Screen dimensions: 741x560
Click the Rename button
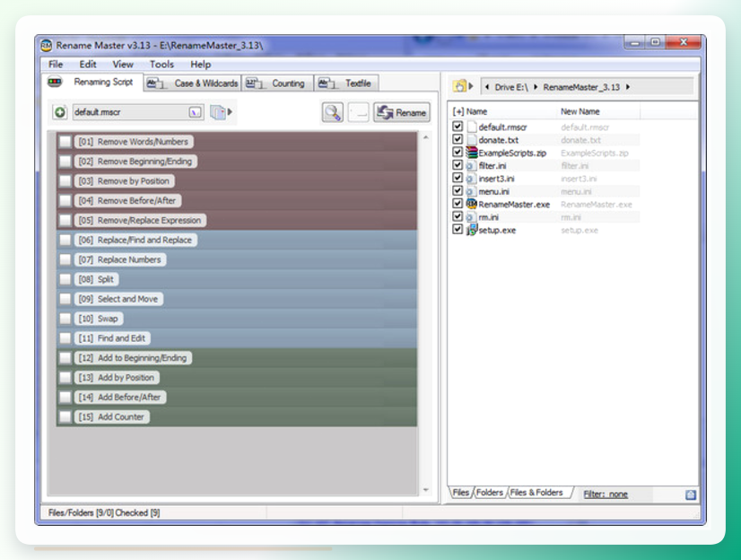click(x=402, y=112)
